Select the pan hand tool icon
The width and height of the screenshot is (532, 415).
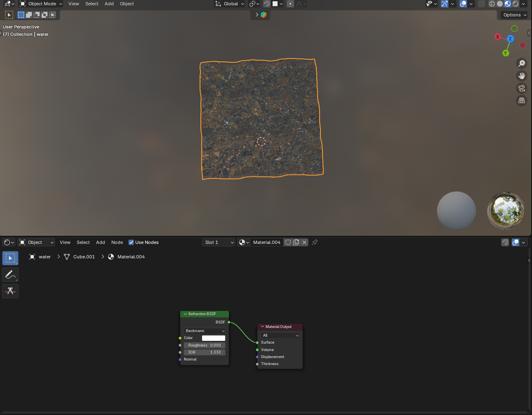[522, 76]
